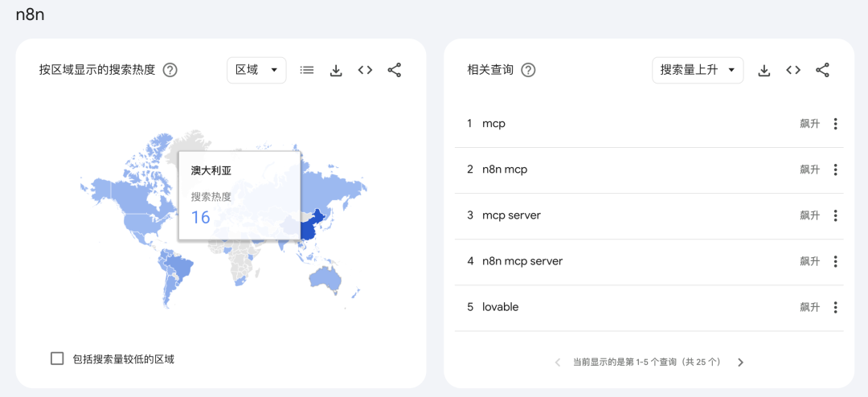Click the 按区域显示的搜索热度 title
The image size is (868, 397).
[97, 71]
